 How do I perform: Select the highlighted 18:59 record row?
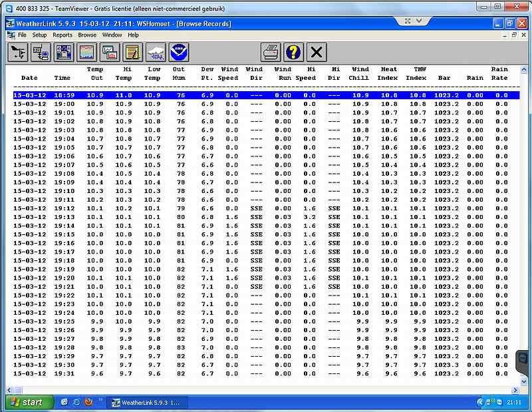(x=267, y=95)
